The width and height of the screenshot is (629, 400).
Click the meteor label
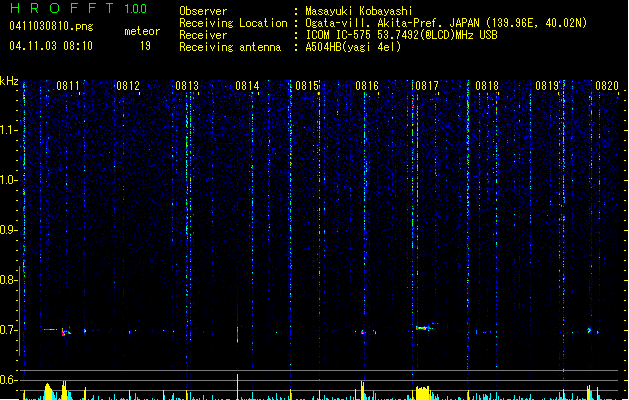tap(142, 31)
